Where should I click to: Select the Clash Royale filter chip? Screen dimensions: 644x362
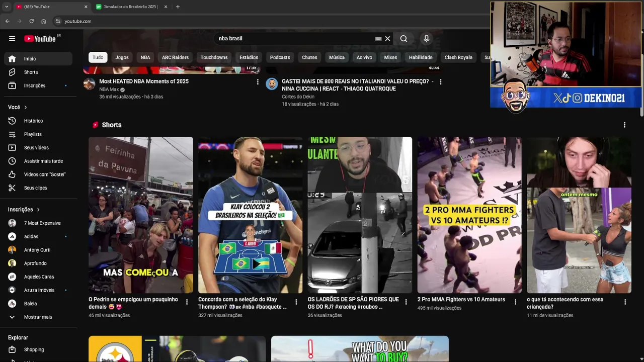click(x=458, y=57)
